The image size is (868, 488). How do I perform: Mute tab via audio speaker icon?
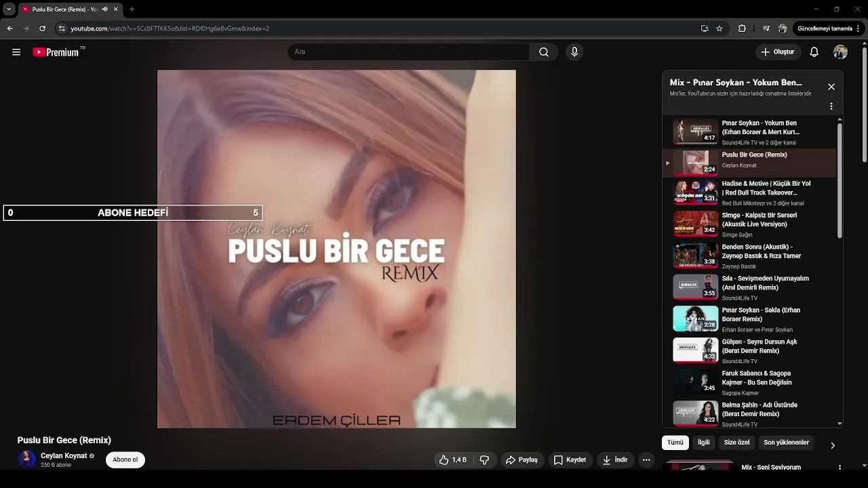pyautogui.click(x=104, y=9)
